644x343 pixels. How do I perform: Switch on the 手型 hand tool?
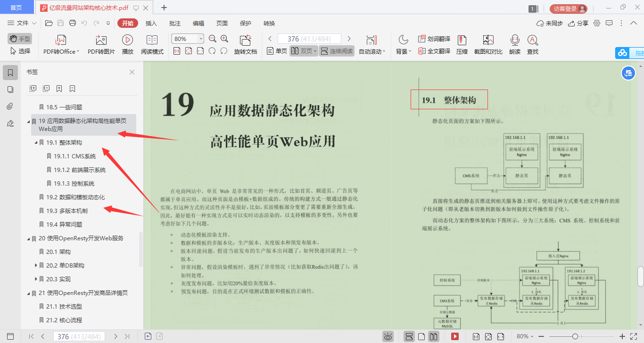19,39
